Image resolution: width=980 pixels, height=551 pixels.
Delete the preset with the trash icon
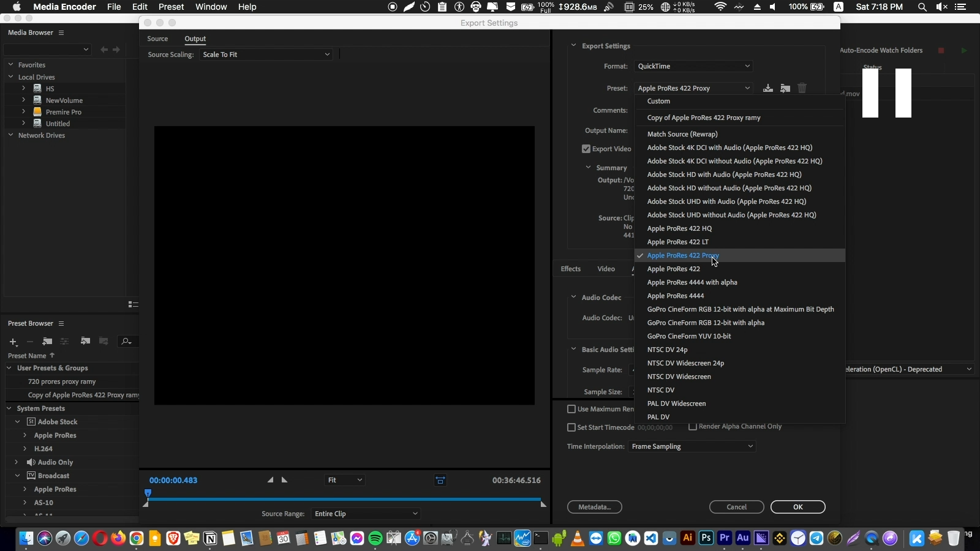[802, 88]
